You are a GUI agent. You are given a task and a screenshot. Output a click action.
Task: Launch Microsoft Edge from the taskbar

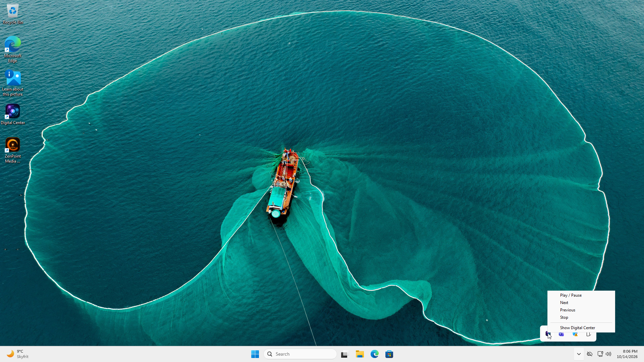coord(375,354)
